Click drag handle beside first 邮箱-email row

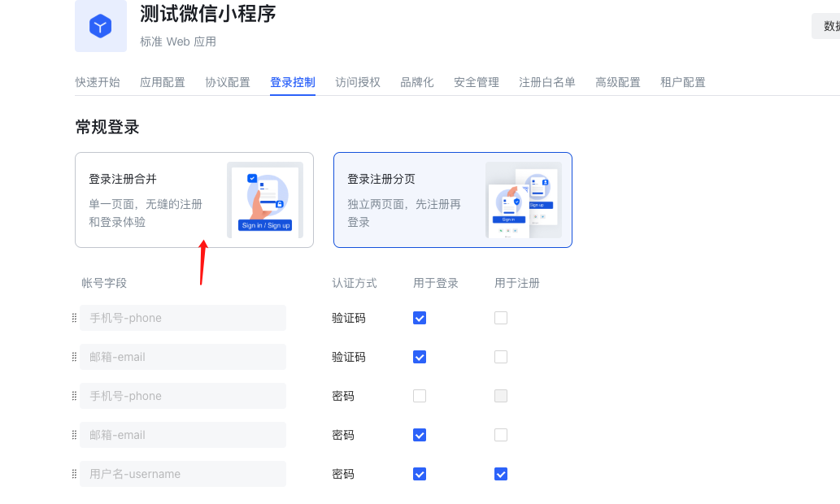click(75, 357)
